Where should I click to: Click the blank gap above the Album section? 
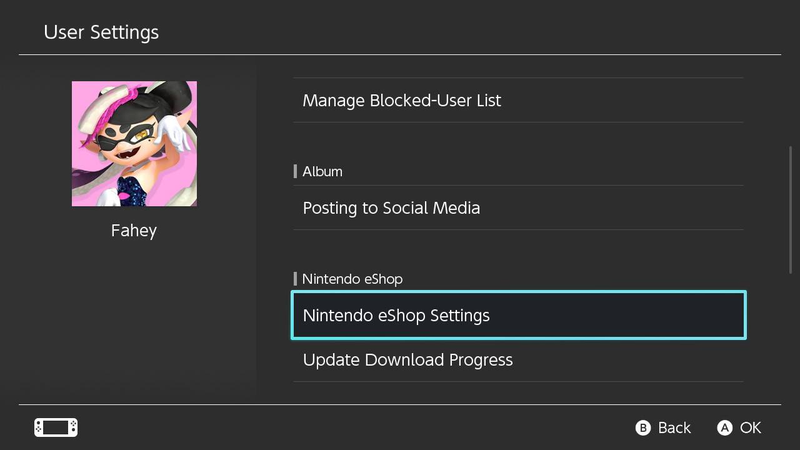click(518, 142)
